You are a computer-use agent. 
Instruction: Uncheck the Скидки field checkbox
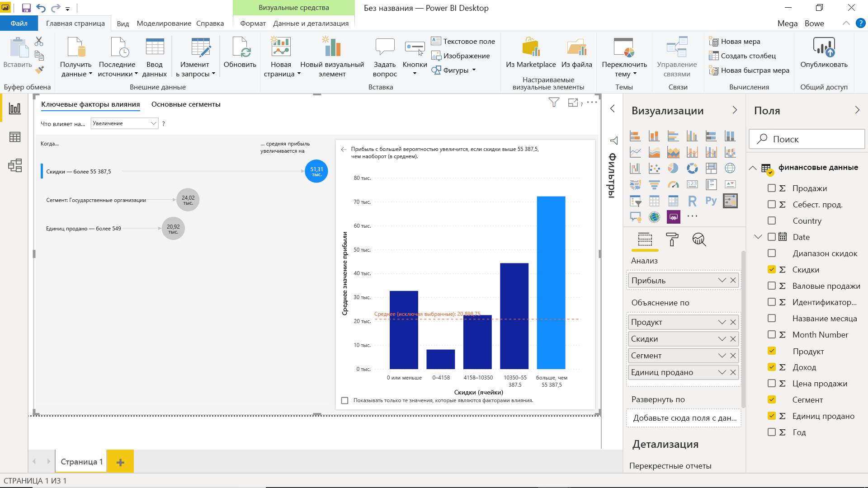772,269
